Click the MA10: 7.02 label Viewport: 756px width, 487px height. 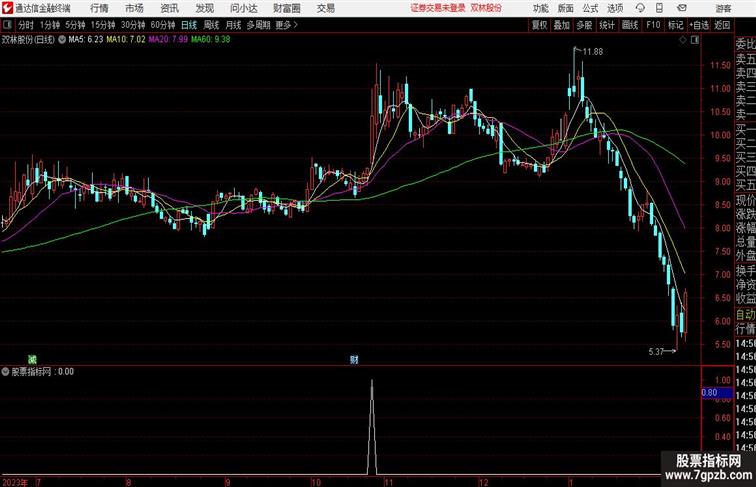[x=126, y=40]
